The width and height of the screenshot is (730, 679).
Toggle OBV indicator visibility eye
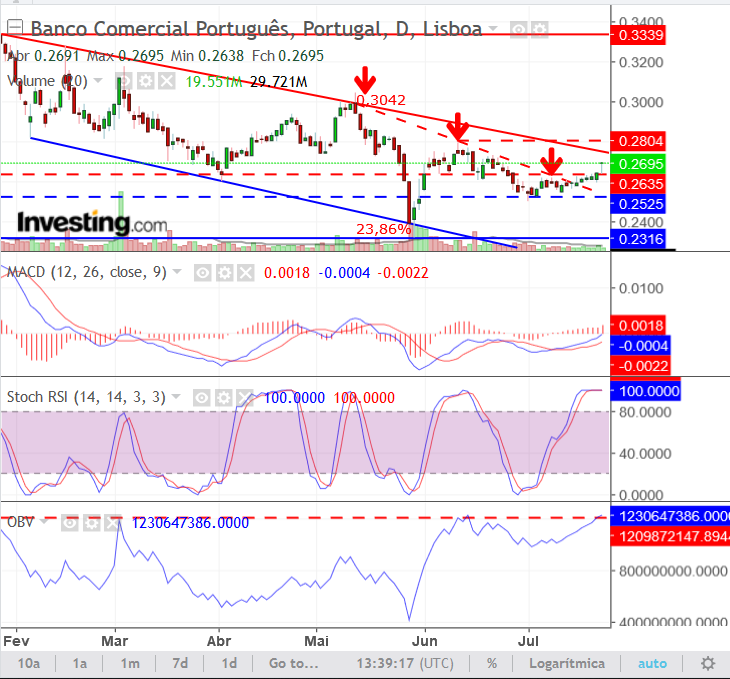[x=70, y=523]
